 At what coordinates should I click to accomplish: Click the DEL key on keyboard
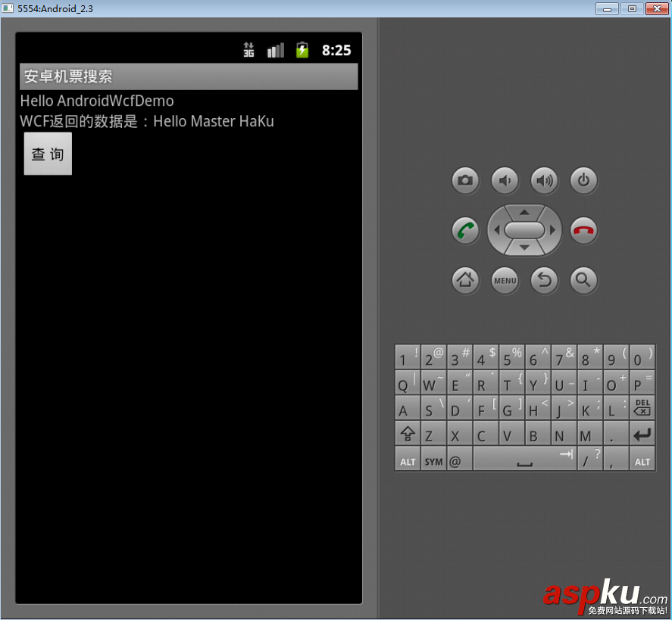coord(642,407)
